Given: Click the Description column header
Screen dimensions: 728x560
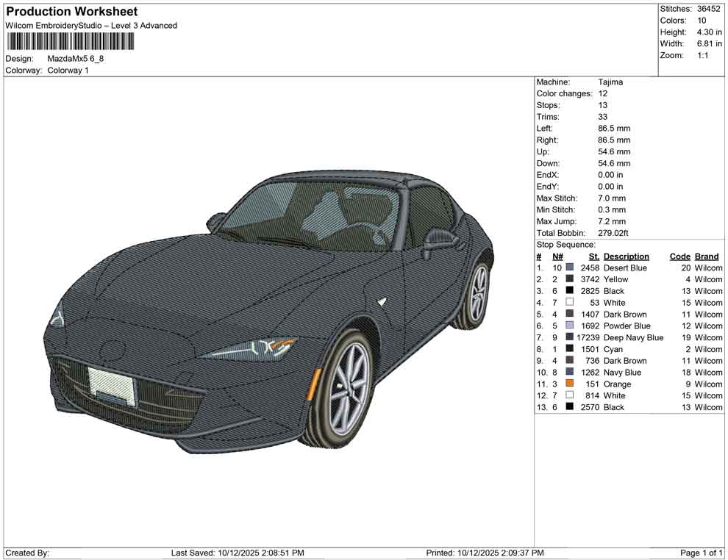Looking at the screenshot, I should [626, 256].
